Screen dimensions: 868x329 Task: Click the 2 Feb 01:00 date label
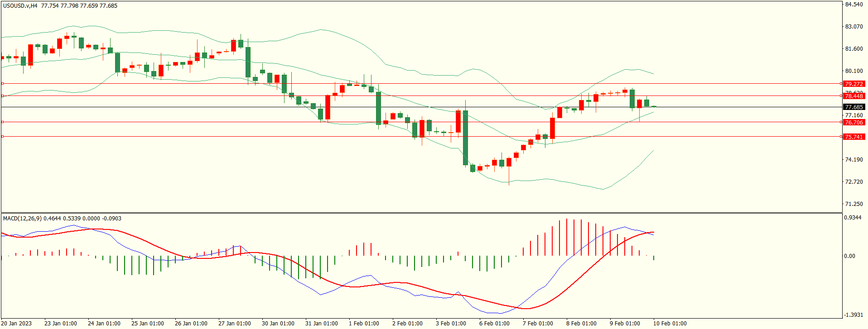click(408, 324)
